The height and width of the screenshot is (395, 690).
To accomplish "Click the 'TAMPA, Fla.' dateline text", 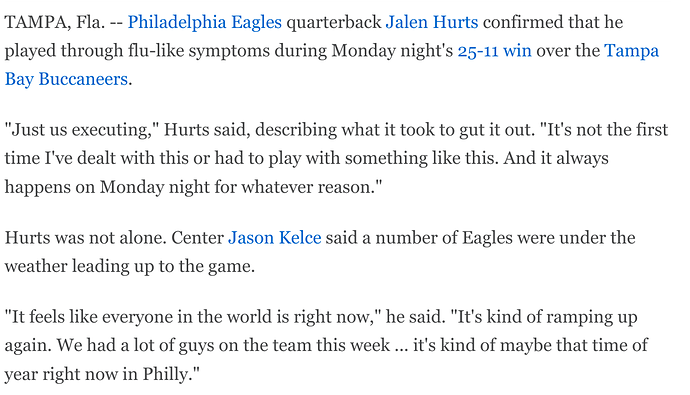I will click(x=55, y=23).
